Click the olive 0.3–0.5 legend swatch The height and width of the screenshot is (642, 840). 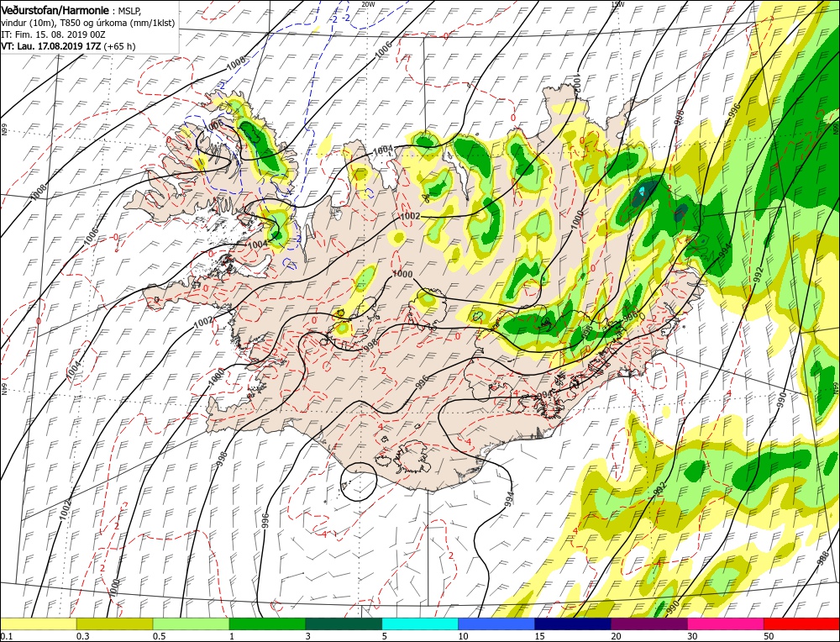[x=114, y=624]
